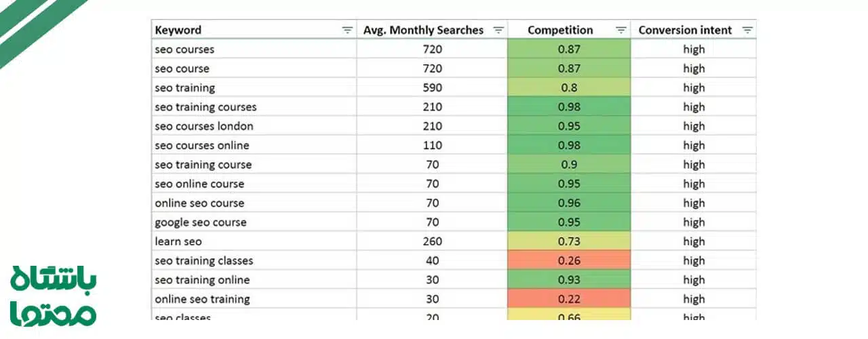The width and height of the screenshot is (868, 339).
Task: Open the Avg. Monthly Searches filter dropdown
Action: point(498,30)
